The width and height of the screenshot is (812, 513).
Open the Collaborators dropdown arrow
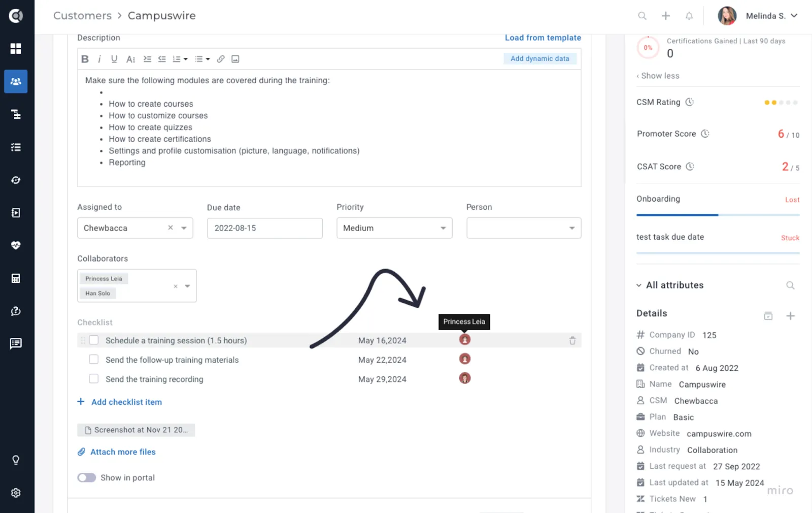click(x=187, y=286)
